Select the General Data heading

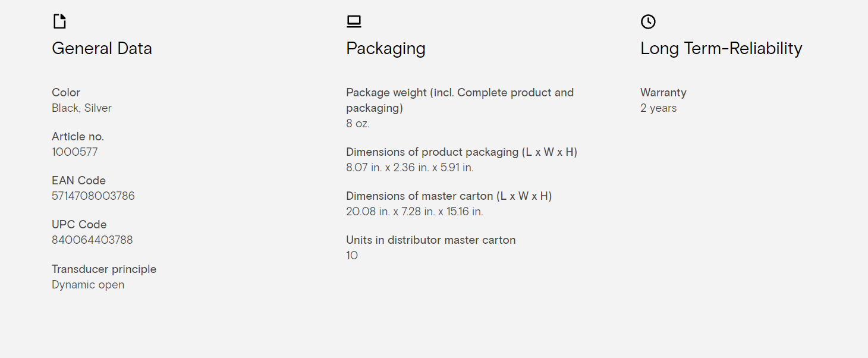[x=102, y=48]
